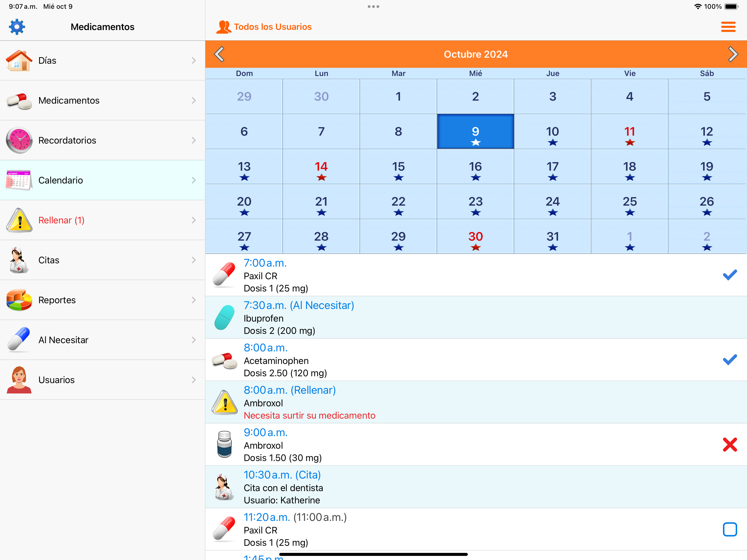747x560 pixels.
Task: Open settings with the blue gear icon
Action: [17, 27]
